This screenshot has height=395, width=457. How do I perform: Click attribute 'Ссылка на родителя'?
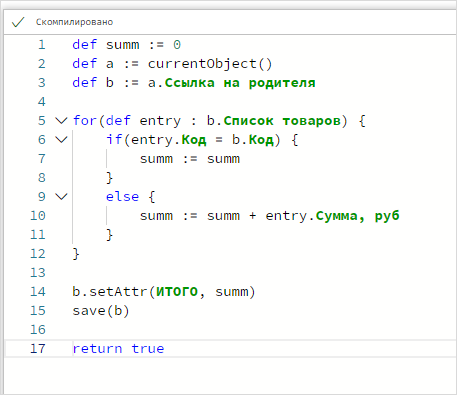pos(240,83)
